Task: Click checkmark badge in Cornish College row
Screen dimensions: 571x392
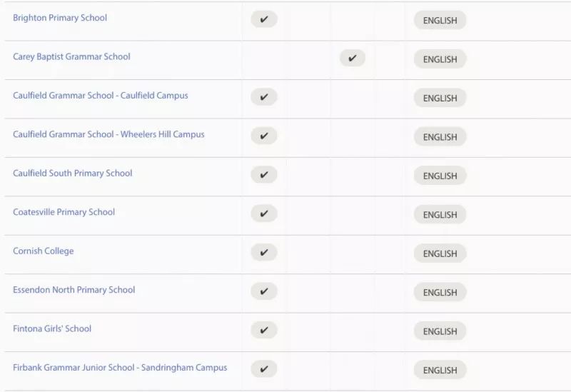Action: click(264, 253)
